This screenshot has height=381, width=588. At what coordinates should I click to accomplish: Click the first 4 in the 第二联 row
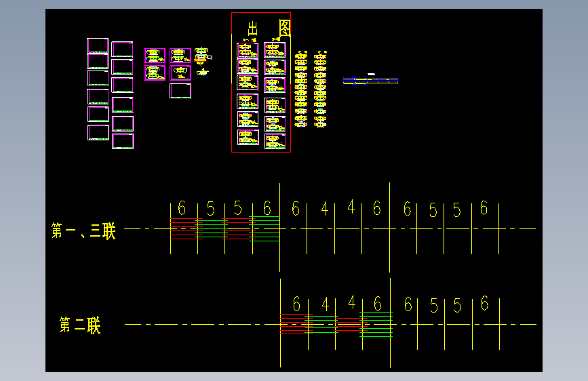(x=325, y=304)
